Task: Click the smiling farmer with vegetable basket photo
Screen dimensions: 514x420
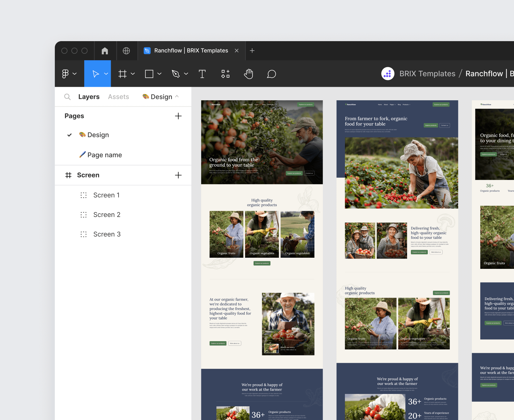Action: 288,324
